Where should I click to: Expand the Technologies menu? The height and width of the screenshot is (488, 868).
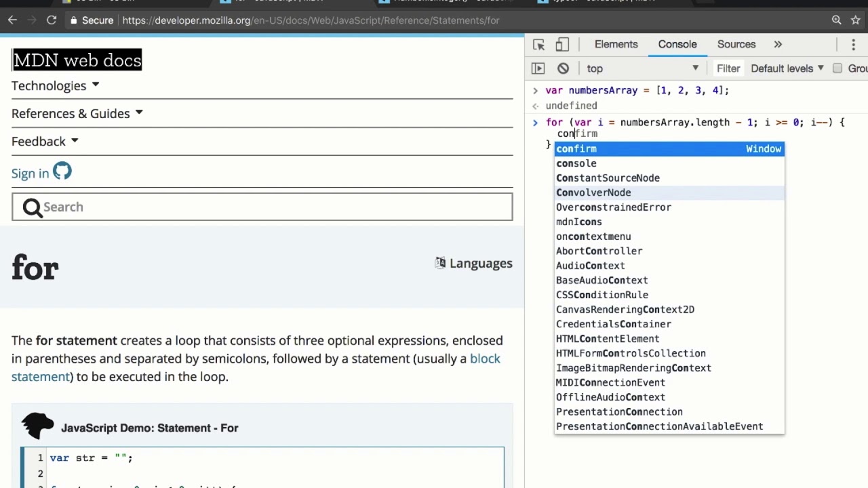point(56,85)
